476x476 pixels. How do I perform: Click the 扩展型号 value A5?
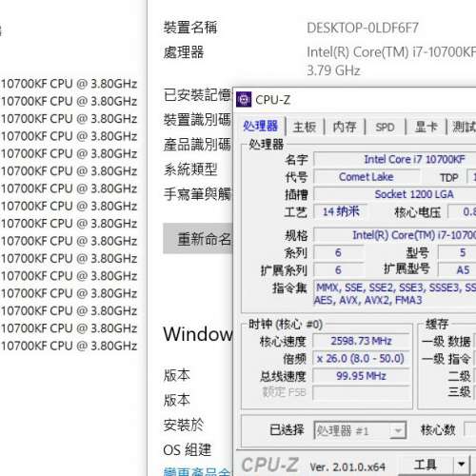click(457, 270)
